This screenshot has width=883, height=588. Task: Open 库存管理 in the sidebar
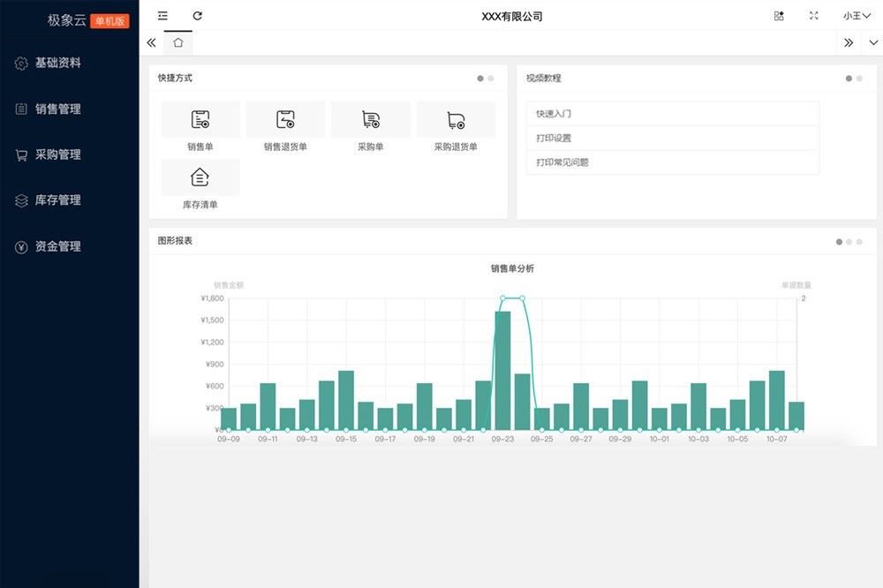(x=58, y=200)
